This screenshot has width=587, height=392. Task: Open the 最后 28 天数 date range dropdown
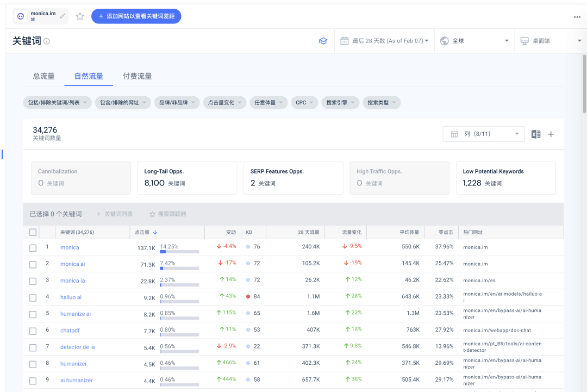[x=384, y=41]
